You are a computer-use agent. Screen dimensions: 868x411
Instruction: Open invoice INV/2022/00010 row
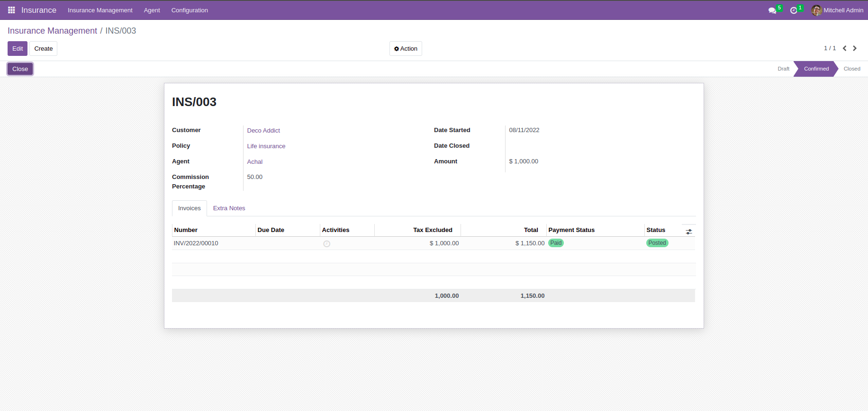434,243
